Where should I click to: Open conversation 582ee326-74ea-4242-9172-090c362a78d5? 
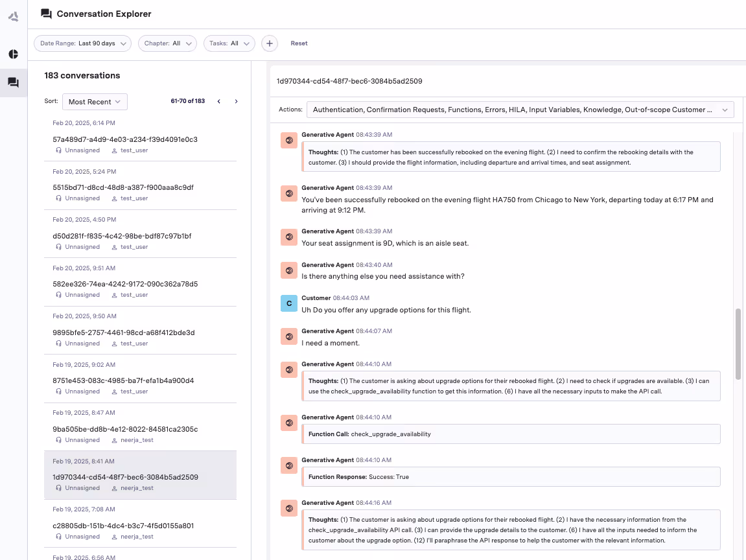[x=141, y=282]
